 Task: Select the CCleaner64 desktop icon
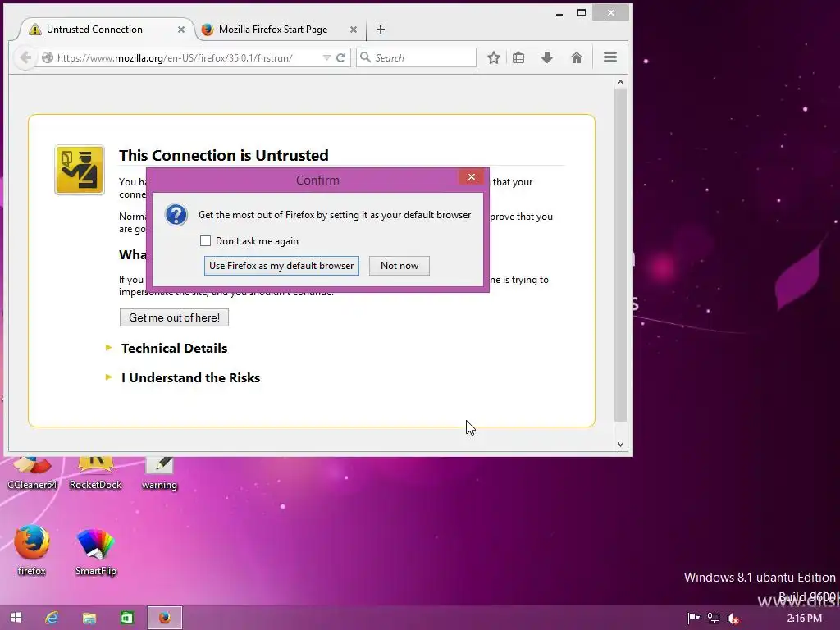[x=32, y=473]
